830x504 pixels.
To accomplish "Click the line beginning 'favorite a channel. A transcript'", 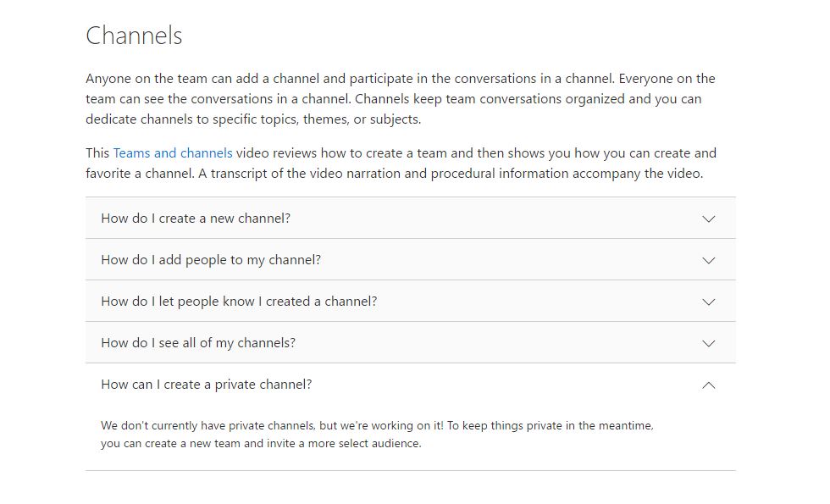I will point(394,174).
